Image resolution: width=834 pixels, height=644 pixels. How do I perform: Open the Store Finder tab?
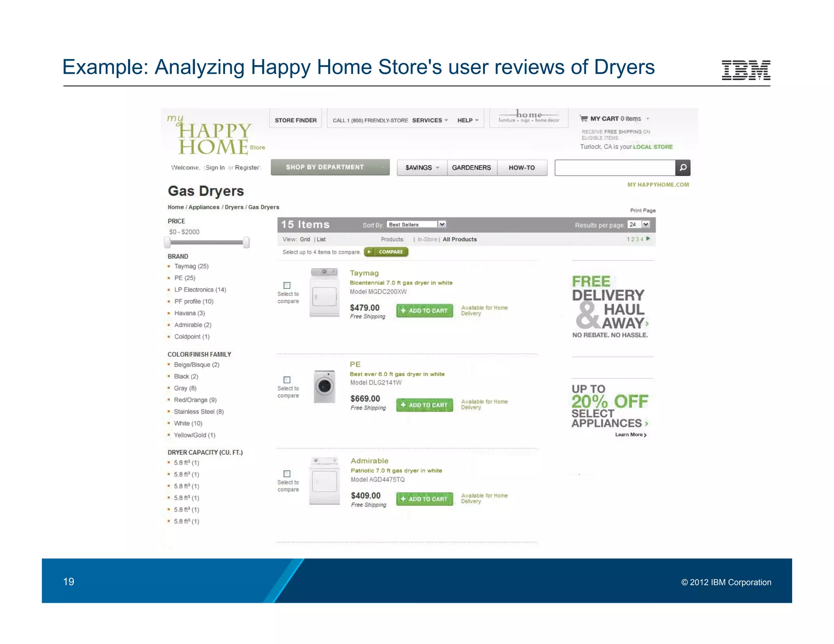[296, 120]
